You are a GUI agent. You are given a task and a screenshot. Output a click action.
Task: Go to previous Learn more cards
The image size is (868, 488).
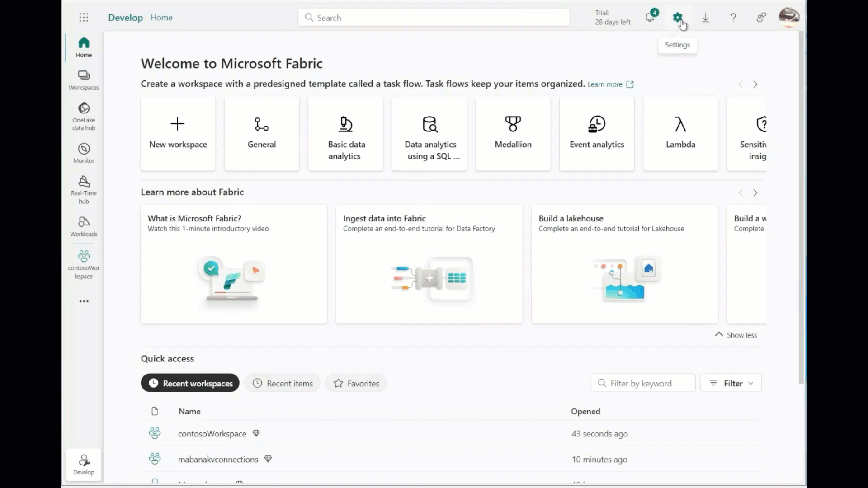[741, 193]
